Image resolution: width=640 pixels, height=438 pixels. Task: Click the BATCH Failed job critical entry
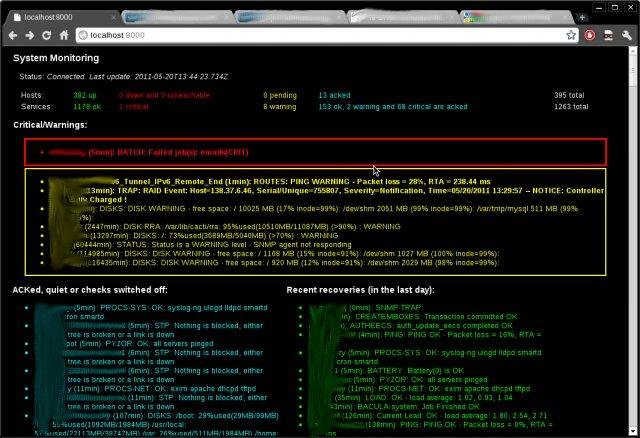tap(148, 152)
